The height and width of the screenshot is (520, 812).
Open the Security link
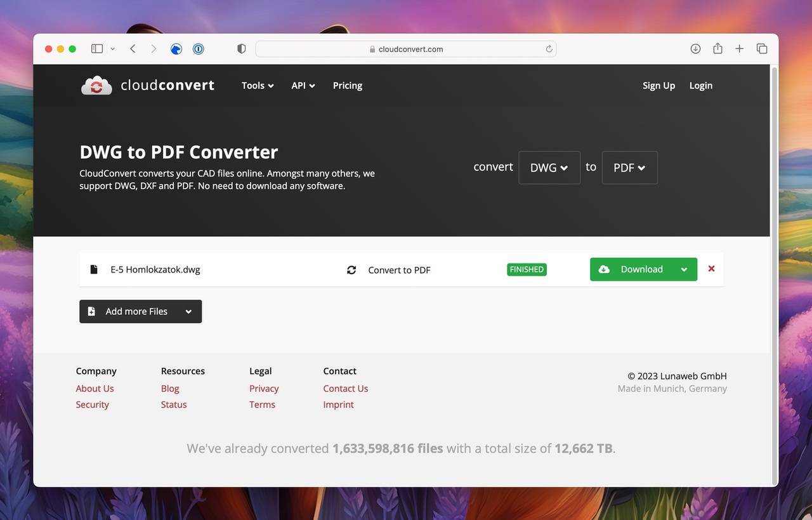(x=93, y=404)
